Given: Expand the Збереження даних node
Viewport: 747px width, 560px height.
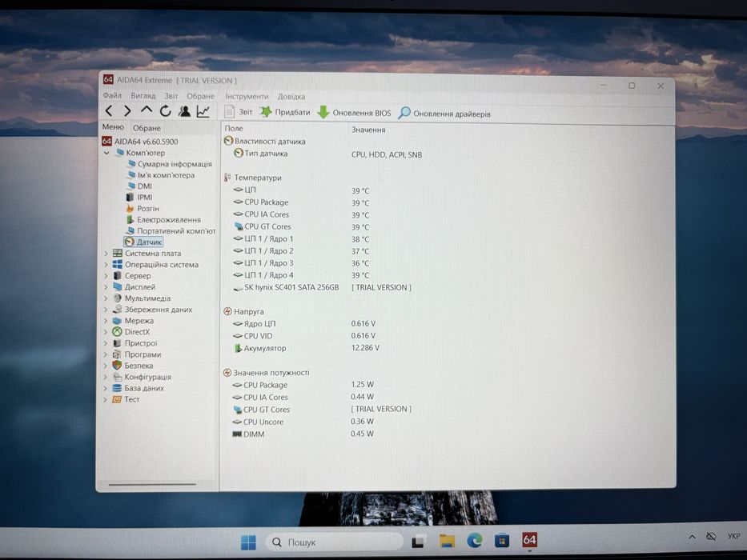Looking at the screenshot, I should click(x=106, y=310).
